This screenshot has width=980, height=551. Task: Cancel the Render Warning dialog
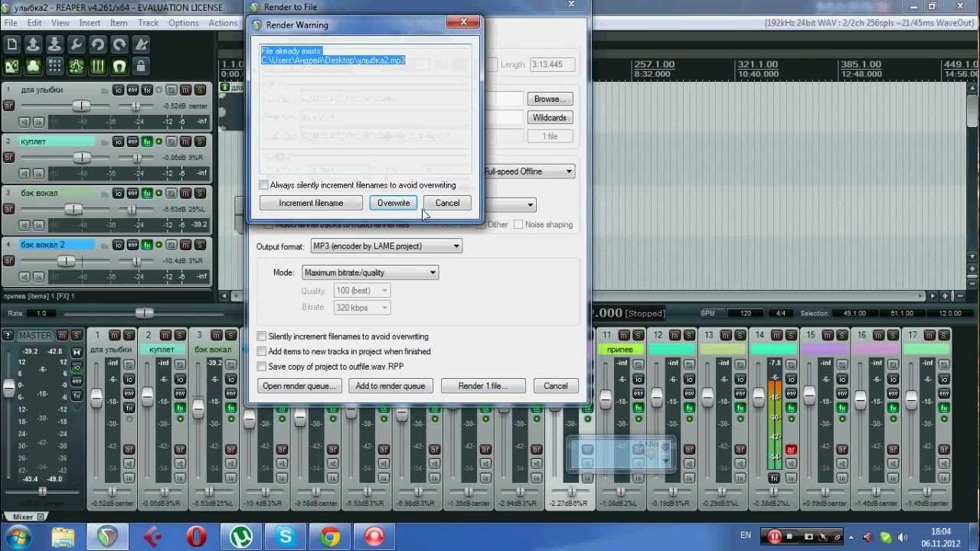coord(447,203)
